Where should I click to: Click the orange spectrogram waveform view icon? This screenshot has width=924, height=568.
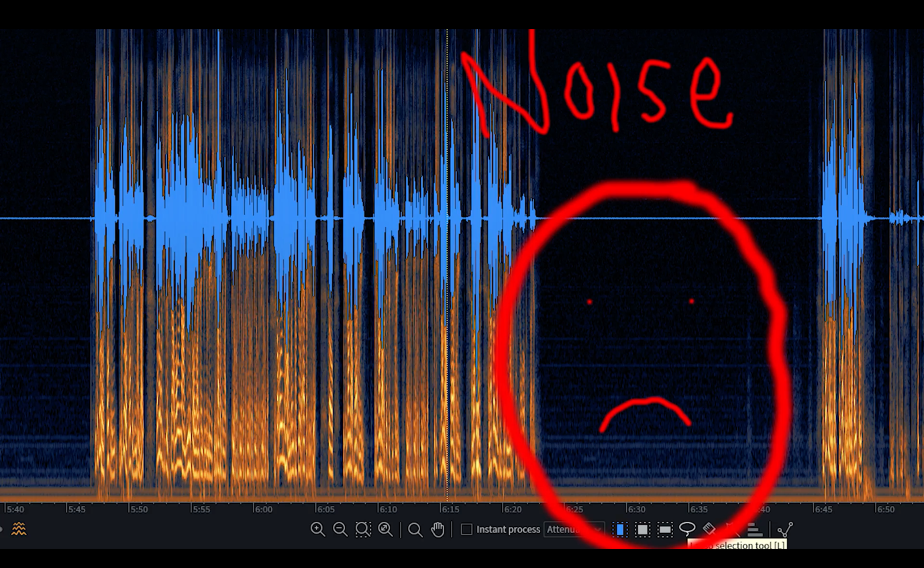pyautogui.click(x=19, y=530)
